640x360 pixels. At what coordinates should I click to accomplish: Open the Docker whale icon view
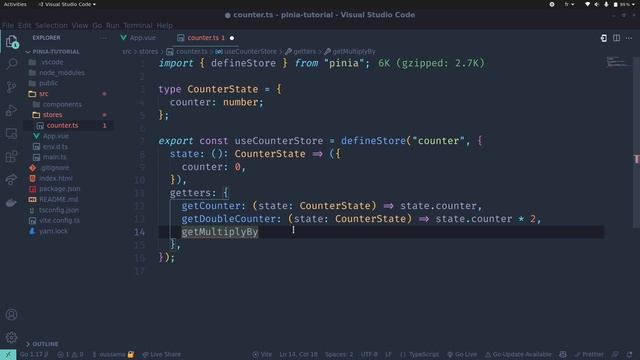tap(11, 203)
